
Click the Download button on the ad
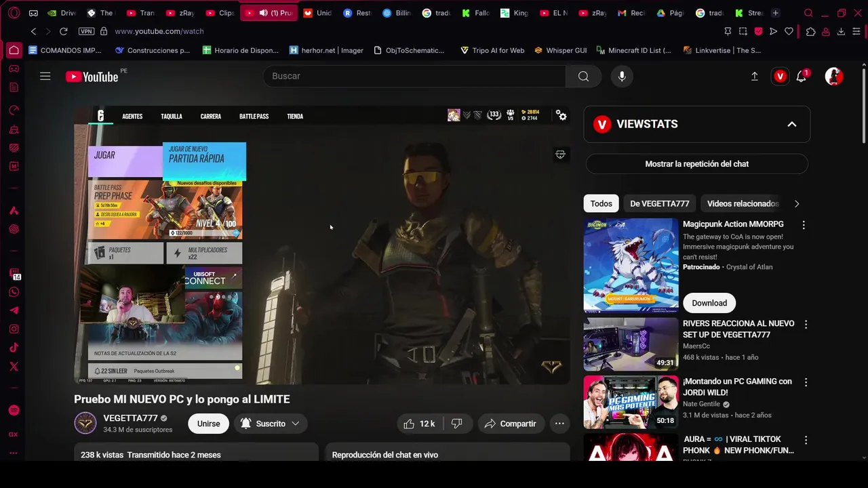point(709,303)
